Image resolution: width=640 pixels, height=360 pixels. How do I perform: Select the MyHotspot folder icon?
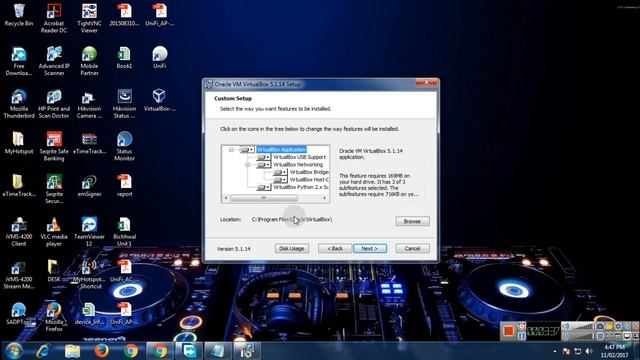(19, 143)
